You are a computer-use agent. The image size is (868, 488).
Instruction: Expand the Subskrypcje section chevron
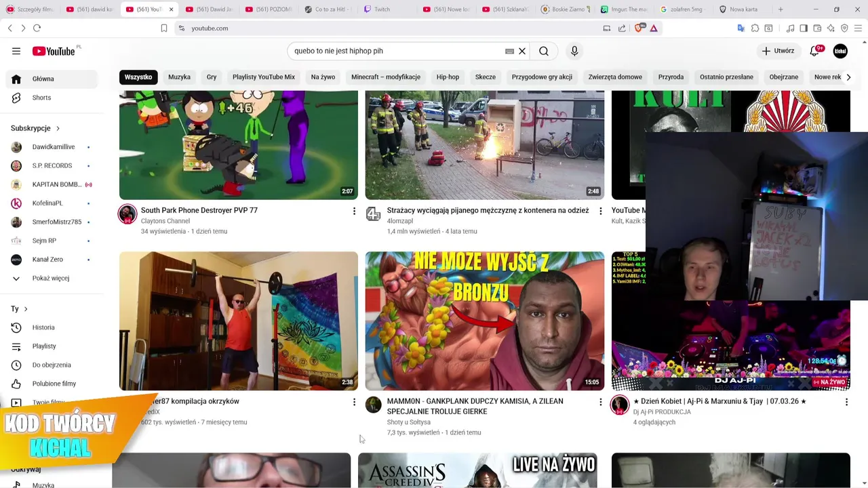click(x=58, y=128)
